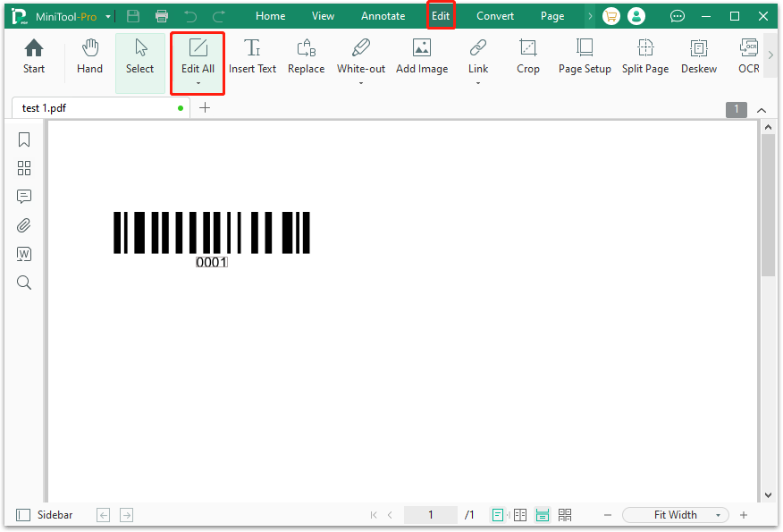The width and height of the screenshot is (783, 532).
Task: Navigate forward to next view
Action: pyautogui.click(x=127, y=515)
